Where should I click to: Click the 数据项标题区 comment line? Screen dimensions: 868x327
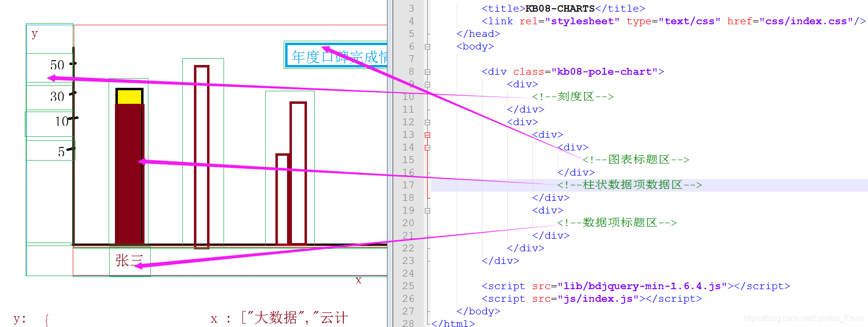617,223
